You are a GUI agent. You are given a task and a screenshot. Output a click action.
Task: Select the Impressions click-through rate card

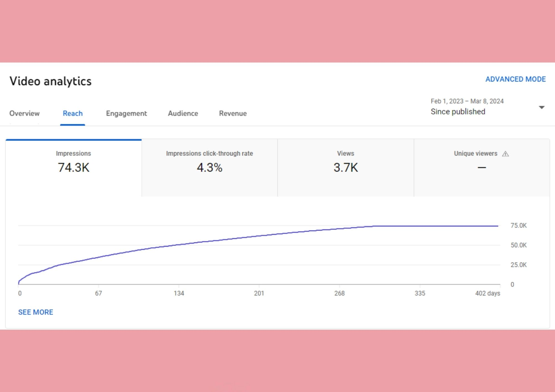[210, 168]
